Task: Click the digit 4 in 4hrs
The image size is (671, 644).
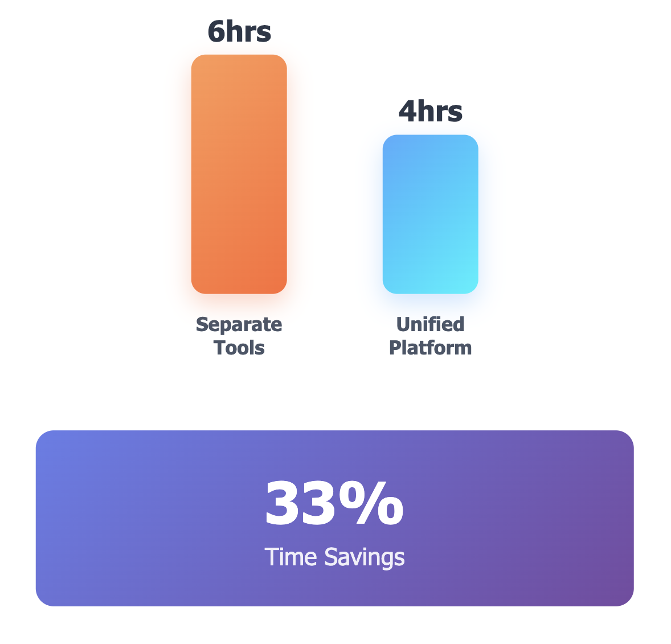Action: point(408,111)
